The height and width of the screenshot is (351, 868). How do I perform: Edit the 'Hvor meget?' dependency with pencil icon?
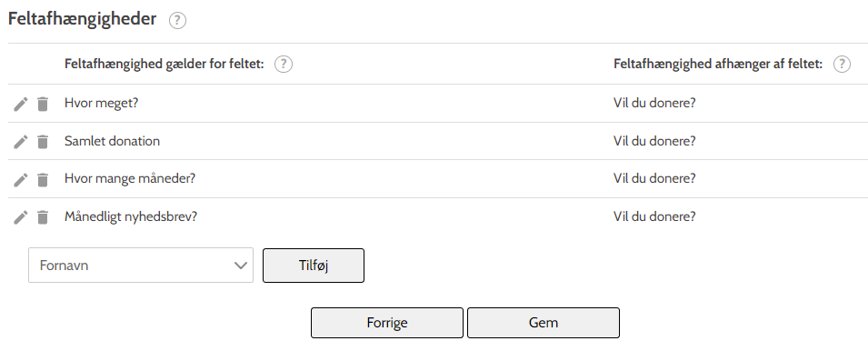[x=21, y=104]
